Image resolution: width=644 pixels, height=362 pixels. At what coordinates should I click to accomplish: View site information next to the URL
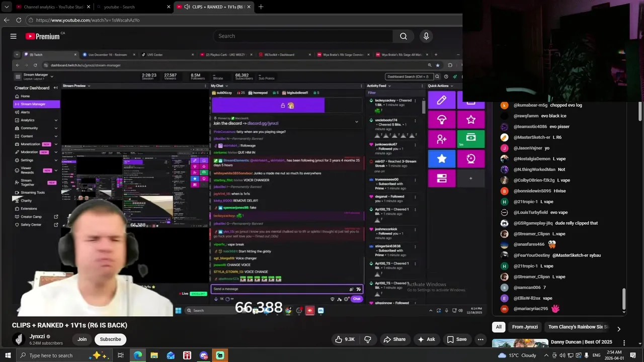(31, 20)
